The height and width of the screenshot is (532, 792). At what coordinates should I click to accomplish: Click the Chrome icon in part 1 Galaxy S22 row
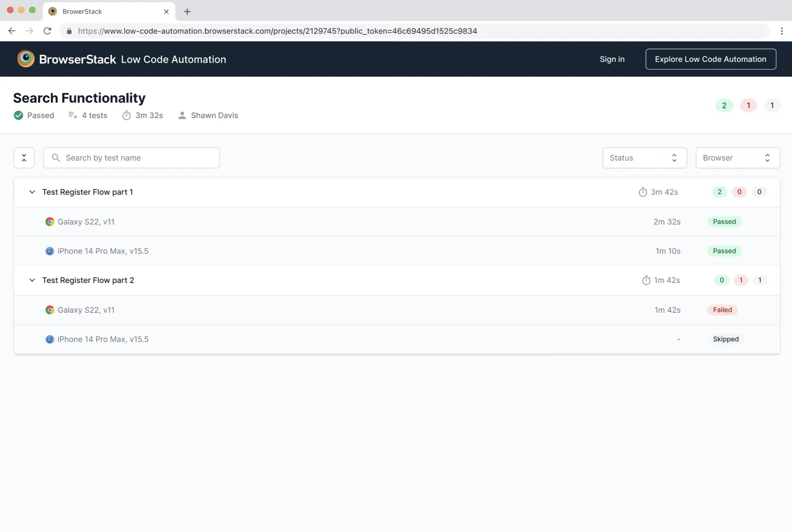tap(50, 222)
